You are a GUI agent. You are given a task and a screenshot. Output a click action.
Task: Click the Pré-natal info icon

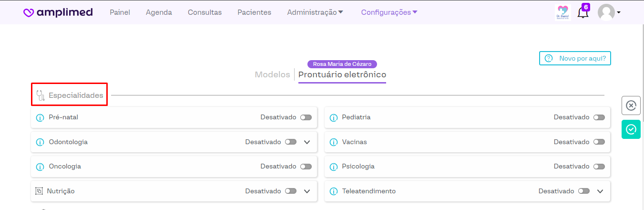pyautogui.click(x=40, y=117)
